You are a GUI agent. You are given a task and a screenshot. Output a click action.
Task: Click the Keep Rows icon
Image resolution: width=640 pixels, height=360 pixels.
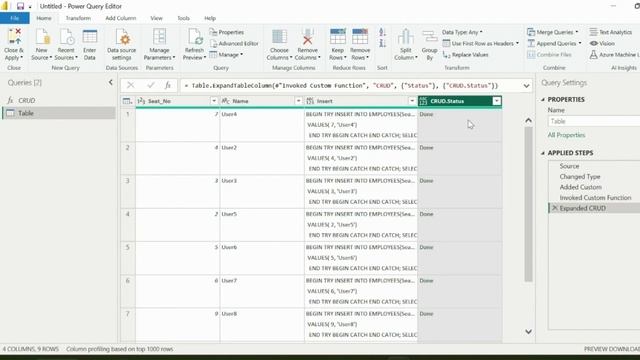point(338,37)
